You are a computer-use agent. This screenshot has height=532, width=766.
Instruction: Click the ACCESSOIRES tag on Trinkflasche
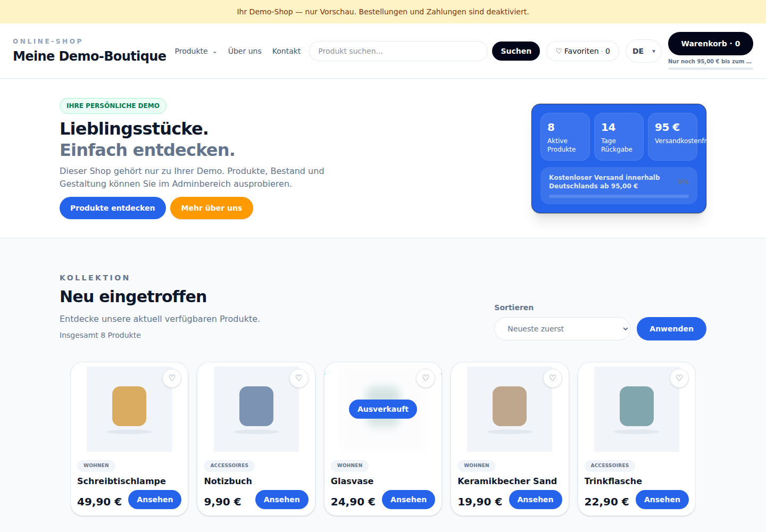click(610, 465)
